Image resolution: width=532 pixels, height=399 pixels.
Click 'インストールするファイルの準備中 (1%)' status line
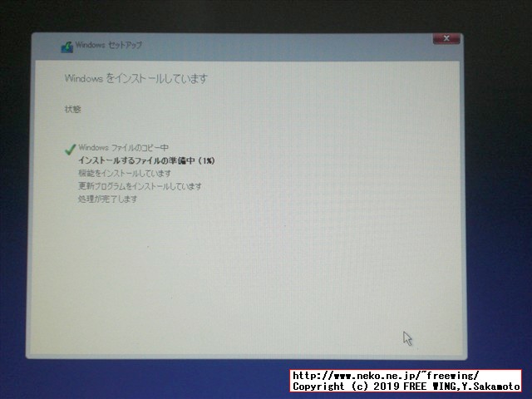(146, 160)
